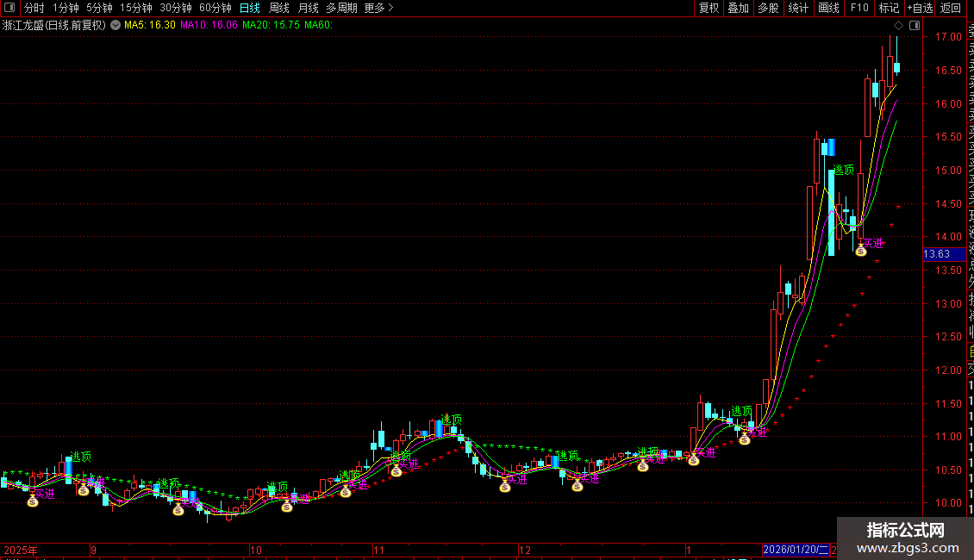974x560 pixels.
Task: Switch to 周线 weekly chart
Action: point(279,8)
